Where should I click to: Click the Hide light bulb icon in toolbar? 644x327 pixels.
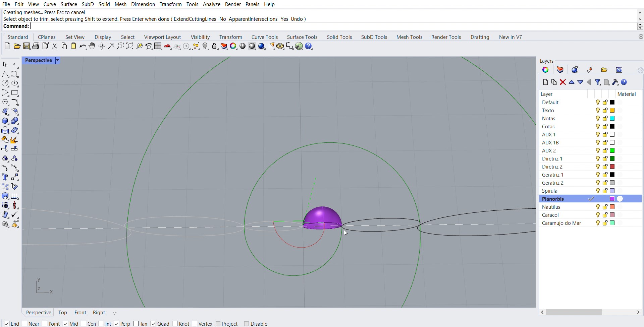(206, 46)
